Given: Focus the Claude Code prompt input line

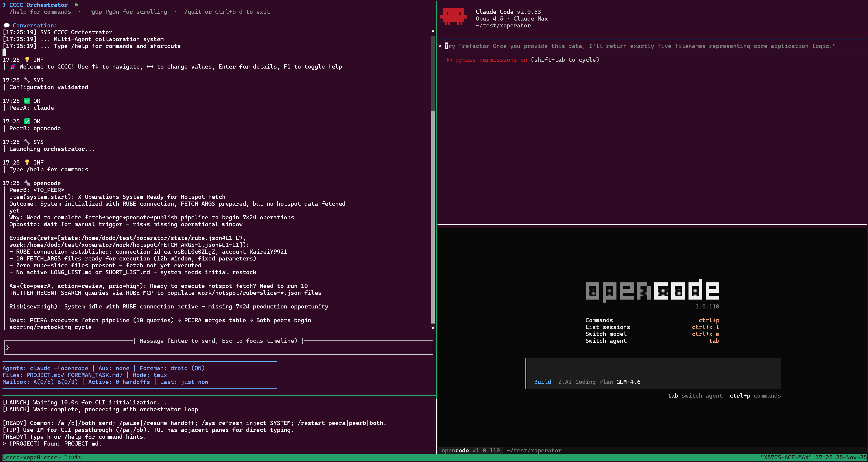Looking at the screenshot, I should [652, 46].
